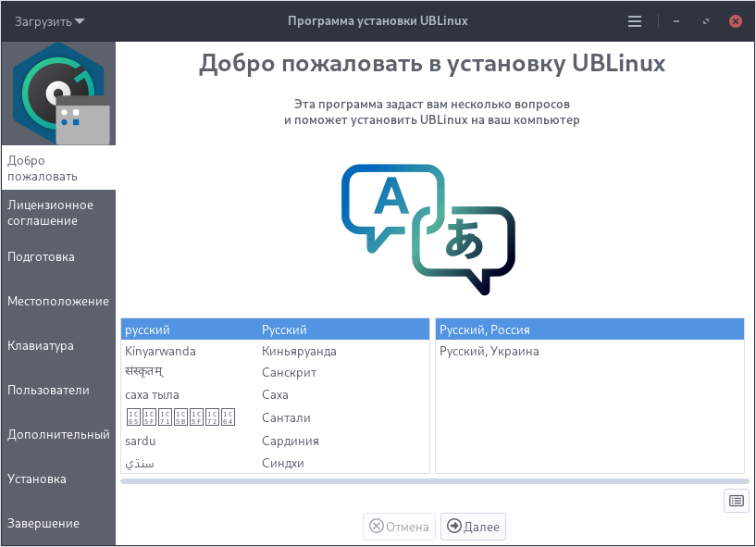Select sardu language row

point(275,441)
